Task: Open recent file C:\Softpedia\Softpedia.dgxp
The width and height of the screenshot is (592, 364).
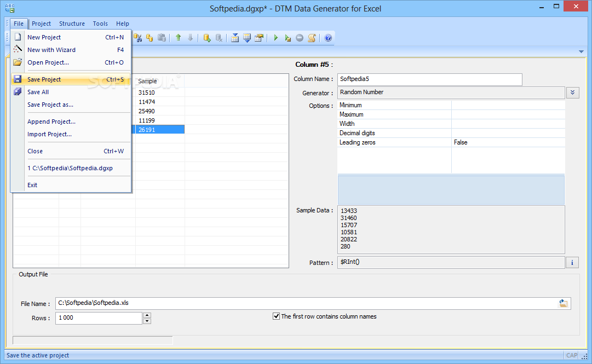Action: click(x=71, y=168)
